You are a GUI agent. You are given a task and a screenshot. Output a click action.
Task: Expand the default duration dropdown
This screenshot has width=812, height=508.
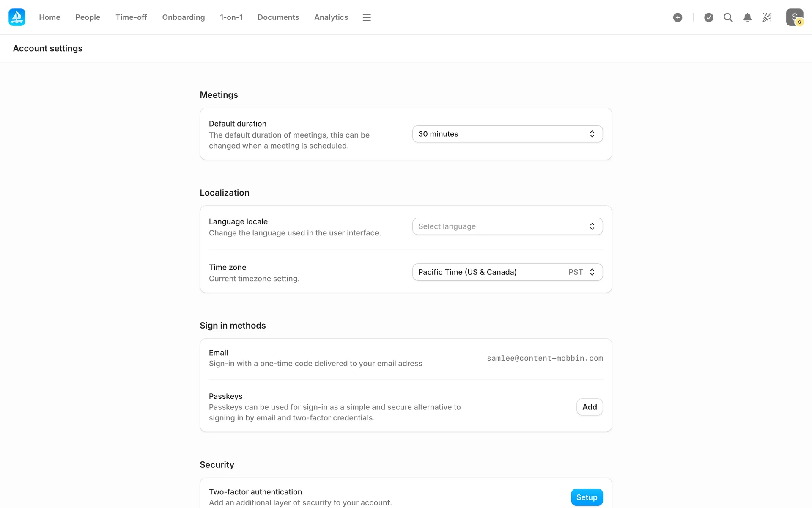click(x=507, y=134)
